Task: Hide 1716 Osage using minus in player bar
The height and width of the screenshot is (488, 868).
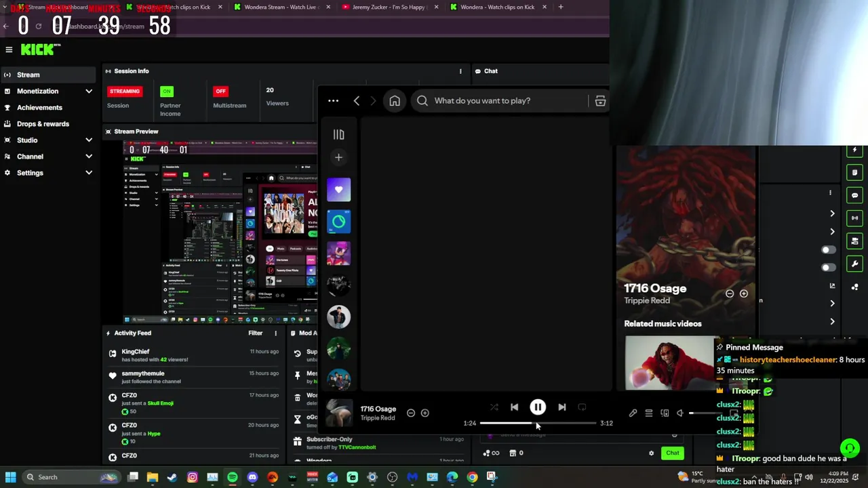Action: 411,413
